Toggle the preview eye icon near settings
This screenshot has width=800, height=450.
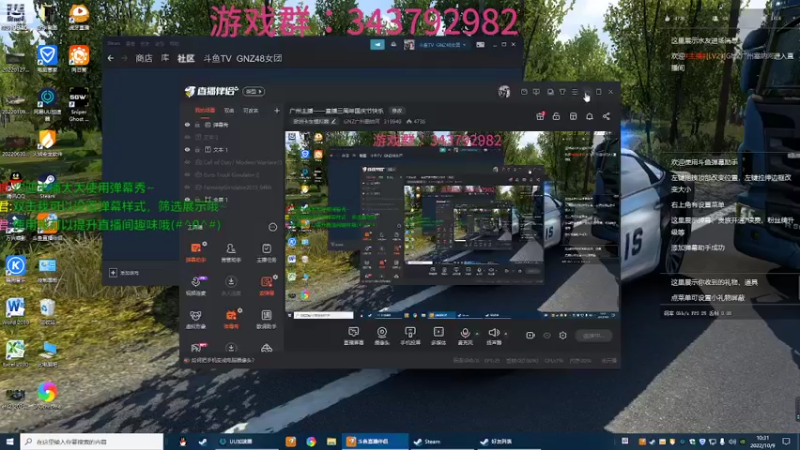(x=547, y=335)
